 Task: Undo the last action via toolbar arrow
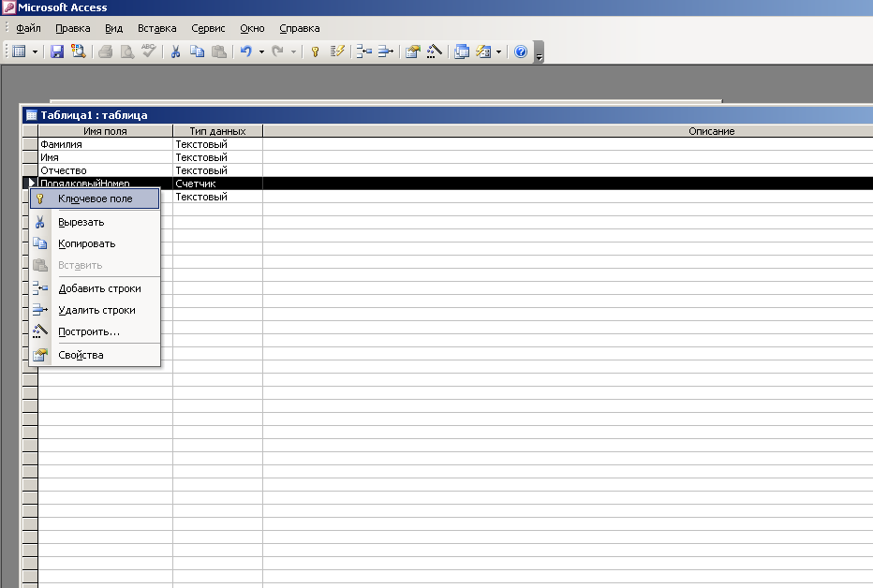(246, 51)
